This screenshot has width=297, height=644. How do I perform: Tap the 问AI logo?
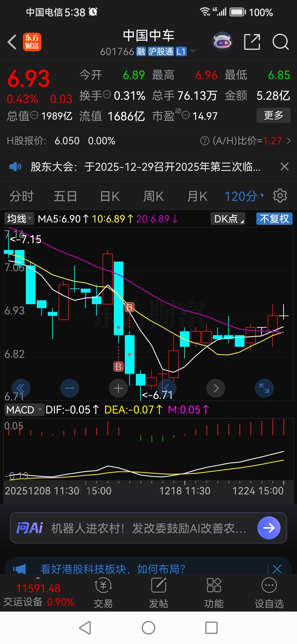[x=30, y=528]
